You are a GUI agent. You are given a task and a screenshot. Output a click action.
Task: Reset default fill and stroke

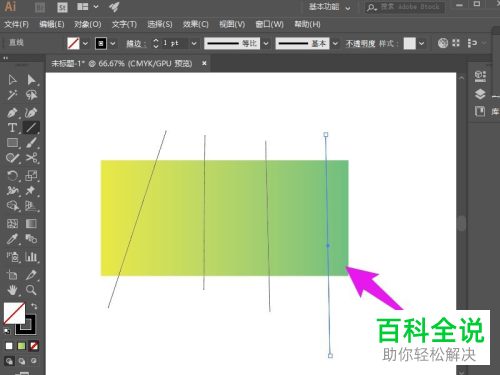click(7, 331)
